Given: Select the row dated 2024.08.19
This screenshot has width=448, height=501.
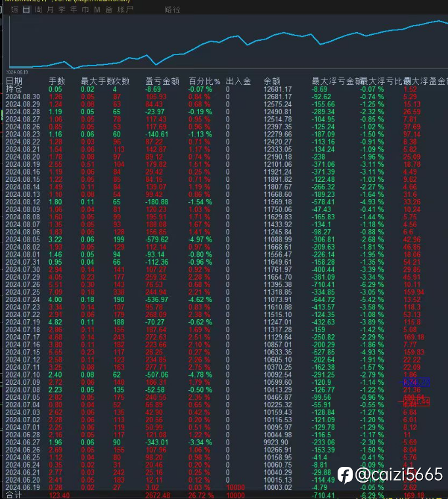Looking at the screenshot, I should (224, 164).
